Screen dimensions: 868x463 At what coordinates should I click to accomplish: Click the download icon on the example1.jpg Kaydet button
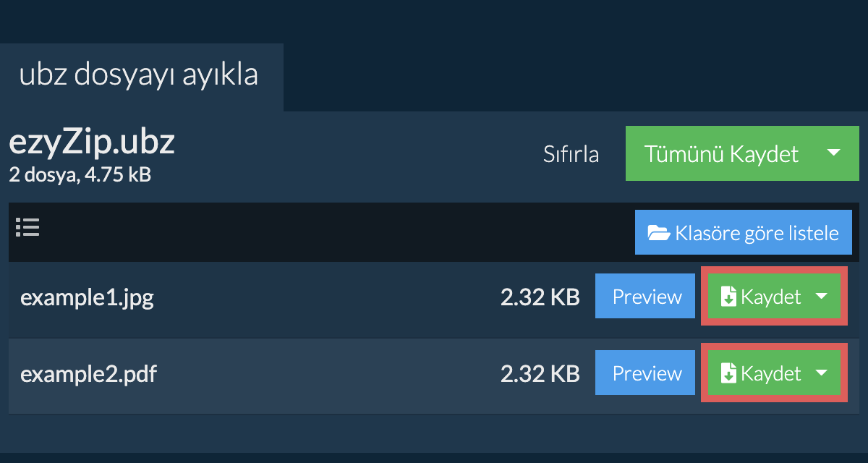[x=728, y=297]
